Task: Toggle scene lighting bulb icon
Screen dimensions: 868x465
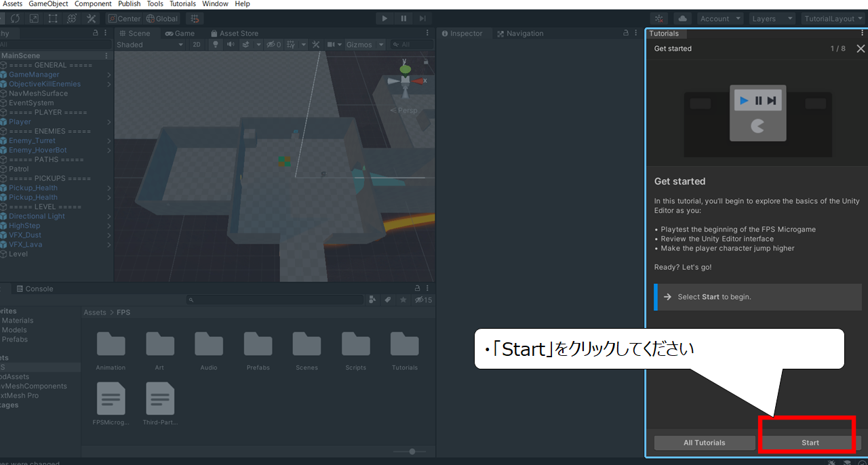Action: [216, 45]
